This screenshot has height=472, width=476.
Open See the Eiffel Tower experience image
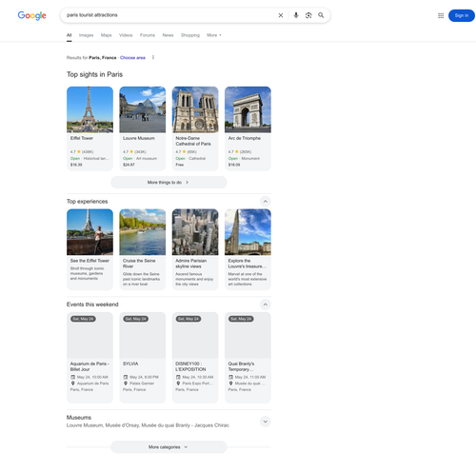[89, 232]
